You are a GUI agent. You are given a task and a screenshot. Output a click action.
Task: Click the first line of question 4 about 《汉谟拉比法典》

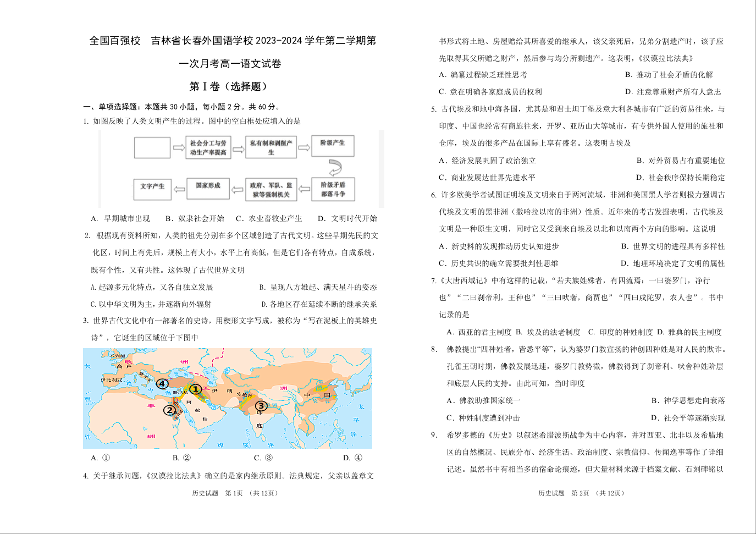coord(229,476)
